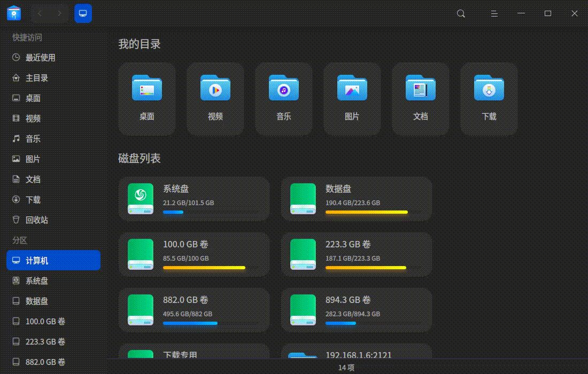Select 主目录 in sidebar
The width and height of the screenshot is (588, 374).
tap(53, 77)
